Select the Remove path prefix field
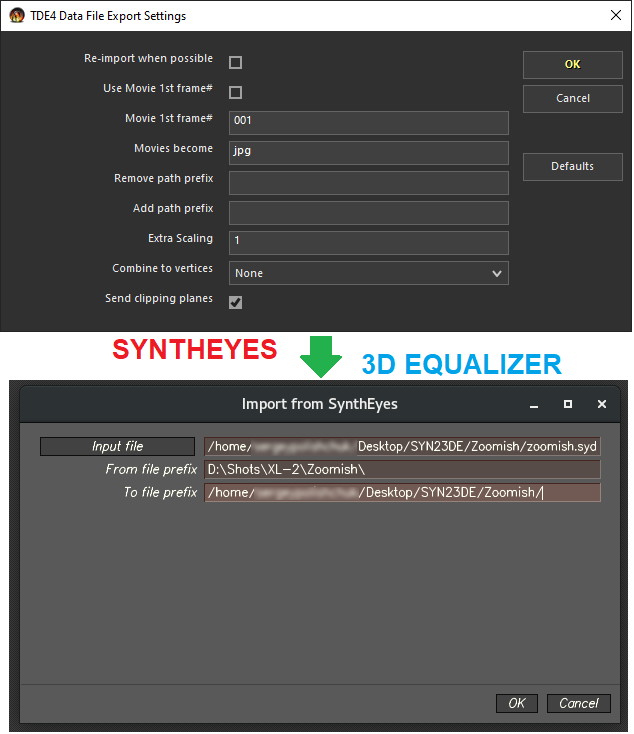 click(x=369, y=183)
